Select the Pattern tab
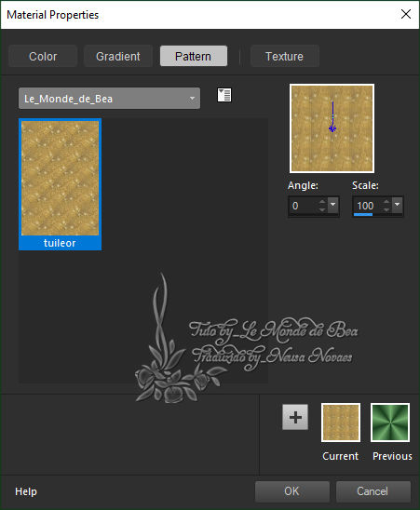Viewport: 420px width, 510px height. click(194, 56)
